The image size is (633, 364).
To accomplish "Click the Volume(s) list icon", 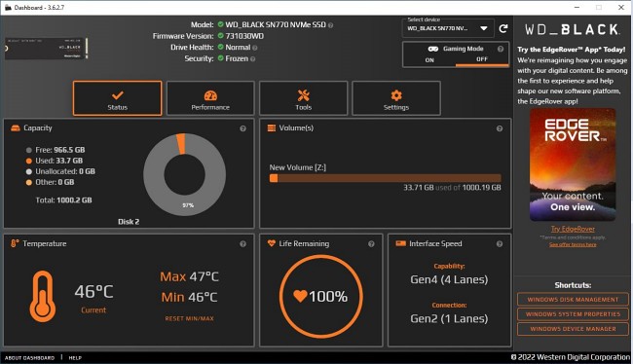I will 272,127.
